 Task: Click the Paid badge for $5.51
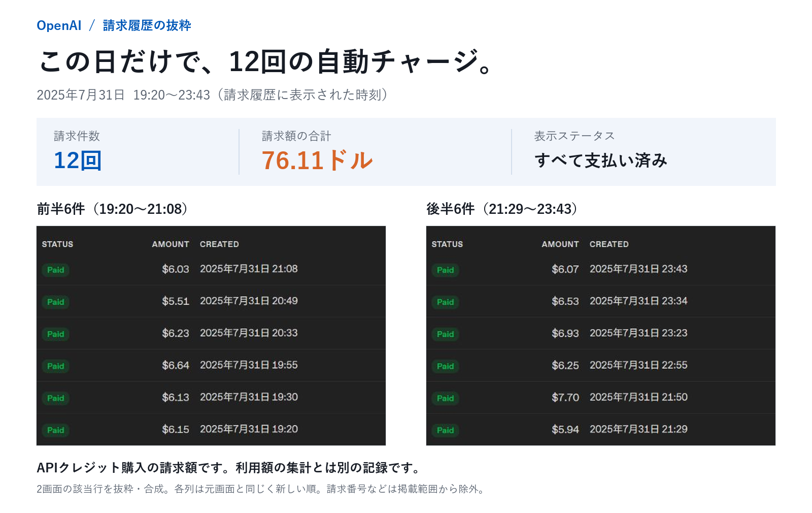[56, 302]
